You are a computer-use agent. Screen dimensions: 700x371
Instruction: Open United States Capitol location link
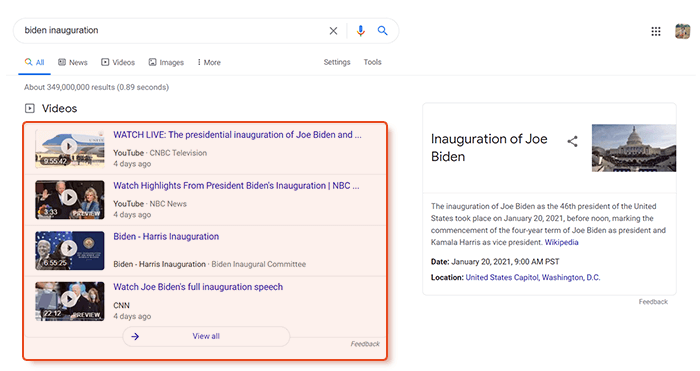click(502, 277)
